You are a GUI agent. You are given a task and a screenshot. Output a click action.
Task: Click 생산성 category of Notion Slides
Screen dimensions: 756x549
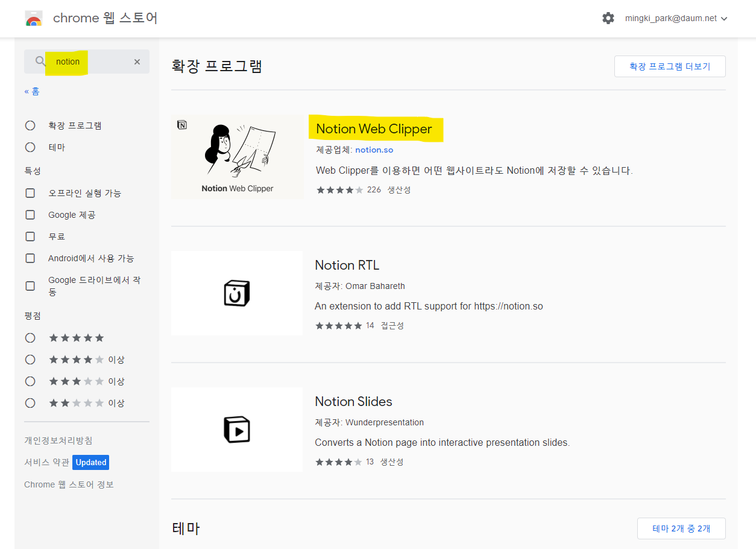[392, 462]
